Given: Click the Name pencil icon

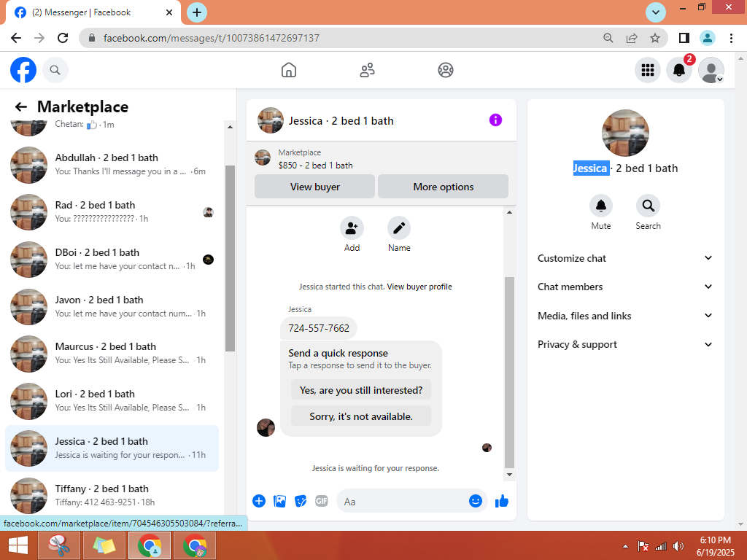Looking at the screenshot, I should (x=399, y=228).
